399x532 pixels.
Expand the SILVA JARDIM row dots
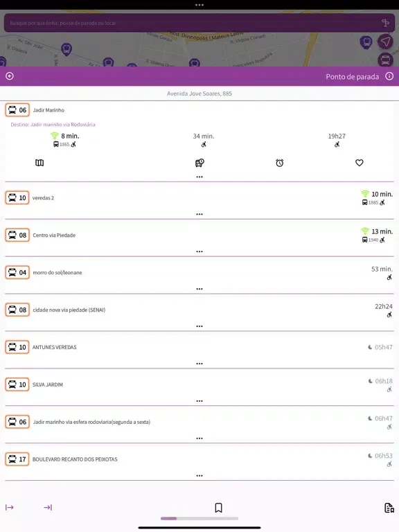pos(199,400)
